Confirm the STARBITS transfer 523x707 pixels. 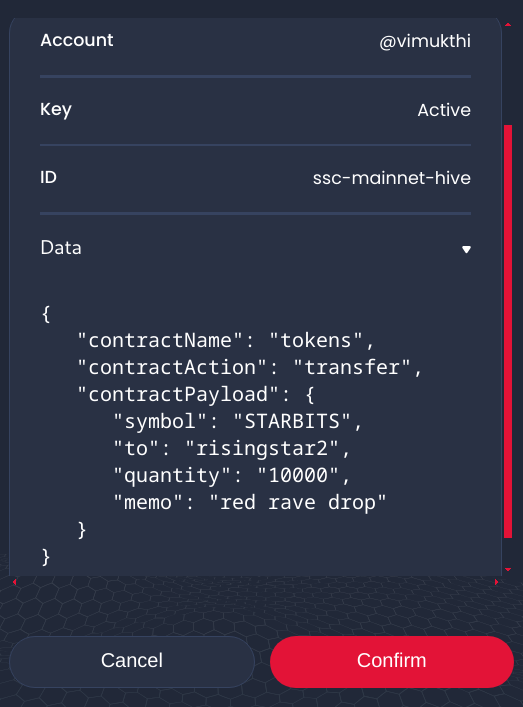coord(391,661)
